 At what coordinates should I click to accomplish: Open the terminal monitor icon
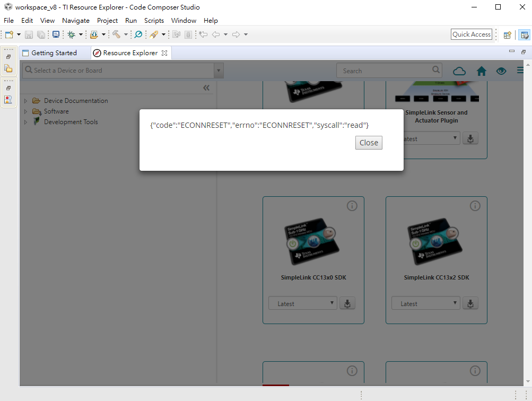tap(56, 34)
